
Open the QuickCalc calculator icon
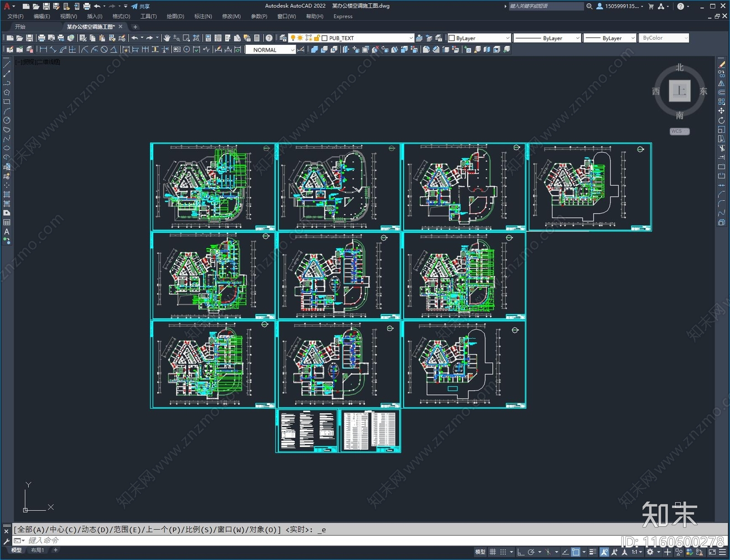[257, 38]
